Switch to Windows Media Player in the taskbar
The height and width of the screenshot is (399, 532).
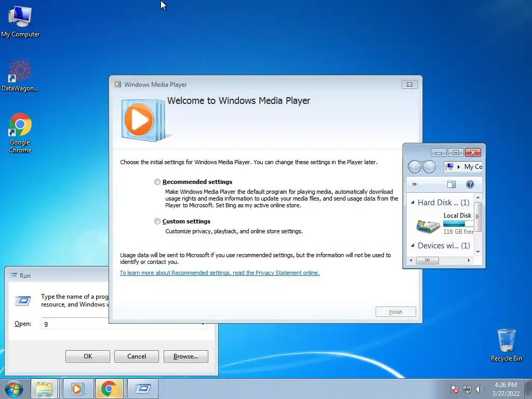(78, 389)
